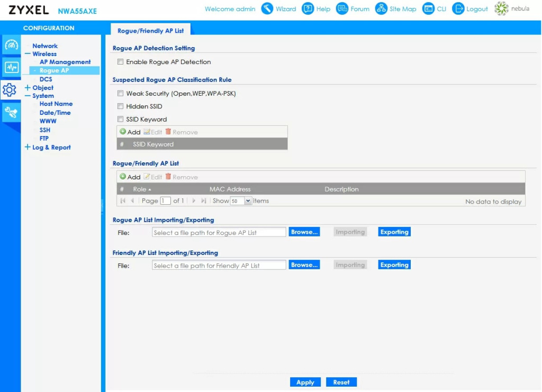Click the Help icon in top bar
The height and width of the screenshot is (392, 542).
coord(308,9)
